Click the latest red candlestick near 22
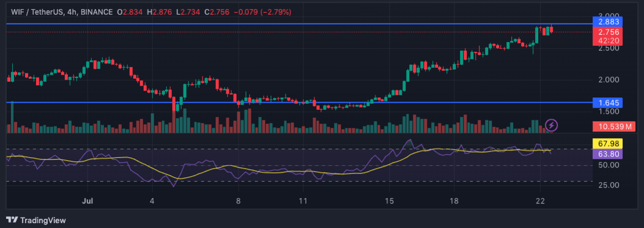 click(x=551, y=29)
